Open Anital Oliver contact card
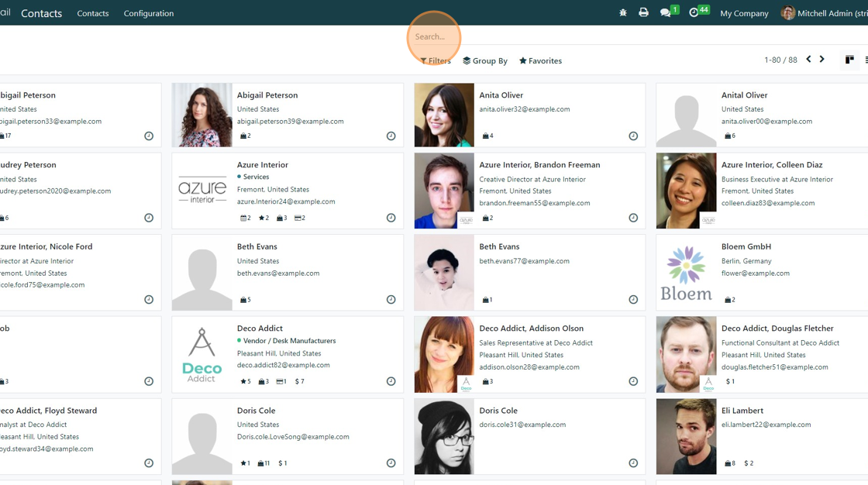This screenshot has width=868, height=485. (762, 115)
